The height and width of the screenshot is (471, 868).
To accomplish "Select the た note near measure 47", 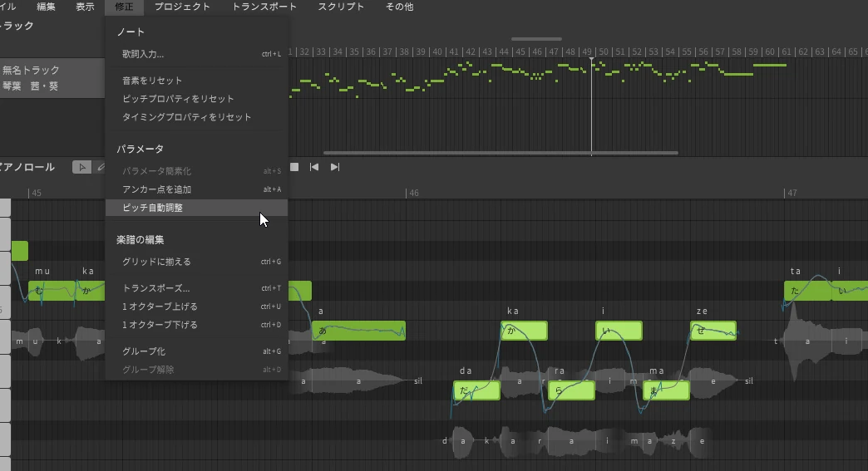I will click(807, 291).
